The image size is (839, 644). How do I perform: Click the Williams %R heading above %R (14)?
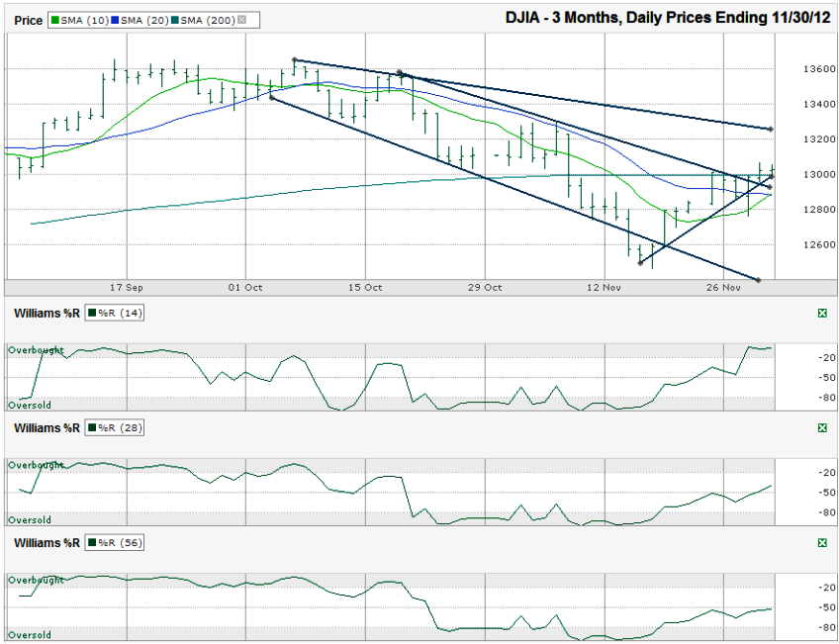[x=47, y=314]
